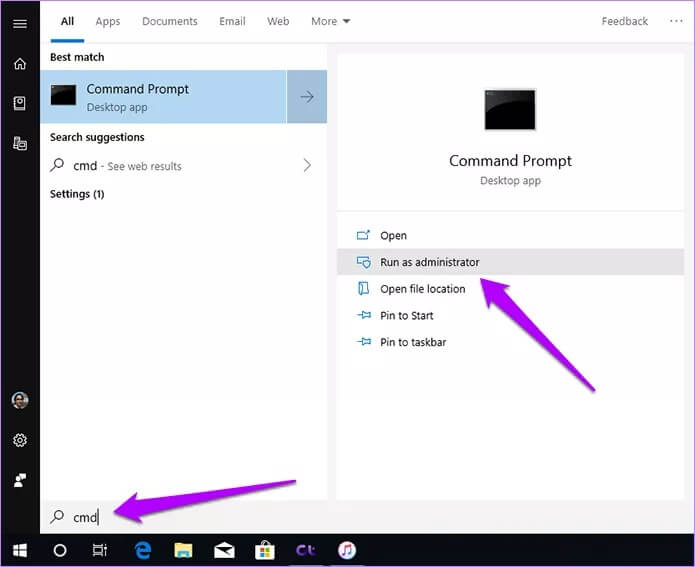Open File Explorer from taskbar

click(x=183, y=550)
